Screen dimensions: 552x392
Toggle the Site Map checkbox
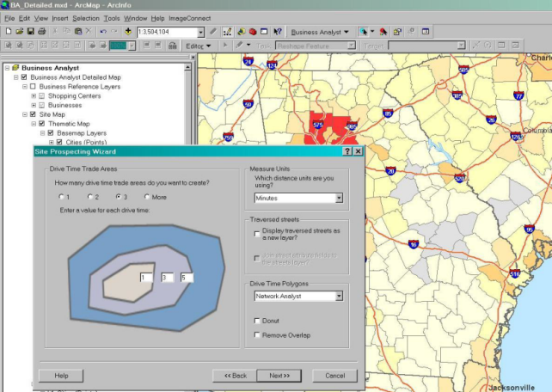(x=33, y=114)
